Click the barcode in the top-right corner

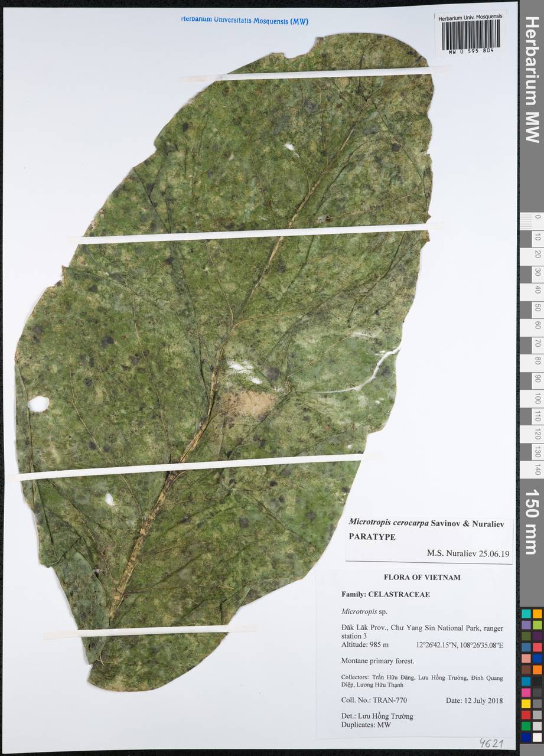point(470,34)
